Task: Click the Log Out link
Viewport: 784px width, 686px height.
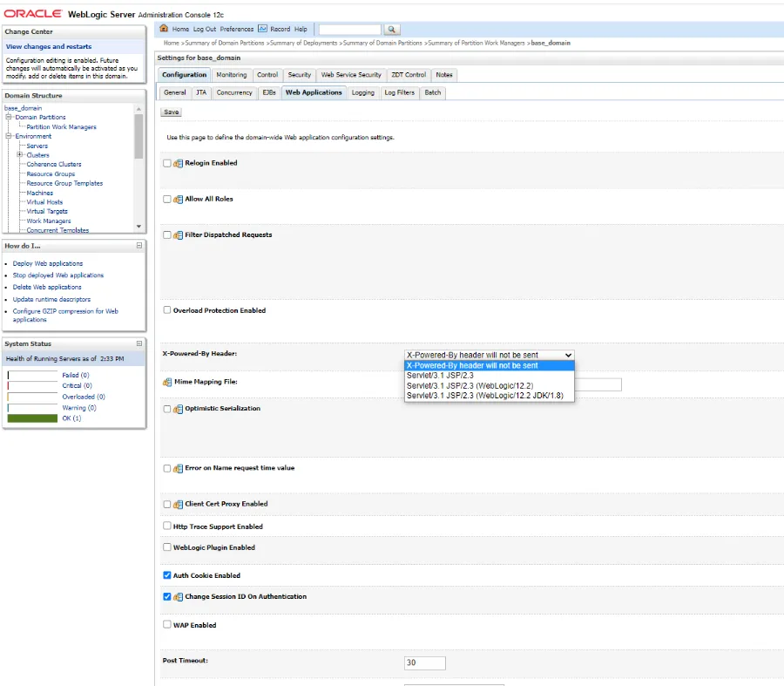Action: (x=205, y=29)
